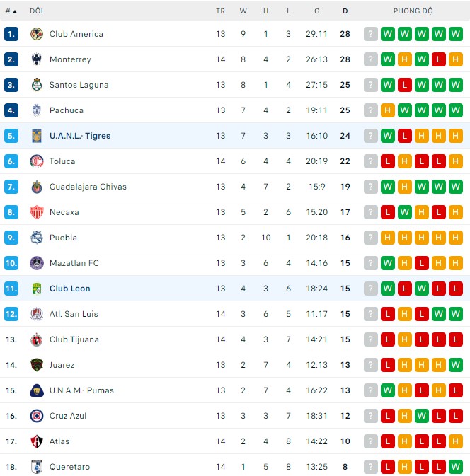This screenshot has width=470, height=476.
Task: Click the Cruz Azul crest icon
Action: pos(37,416)
